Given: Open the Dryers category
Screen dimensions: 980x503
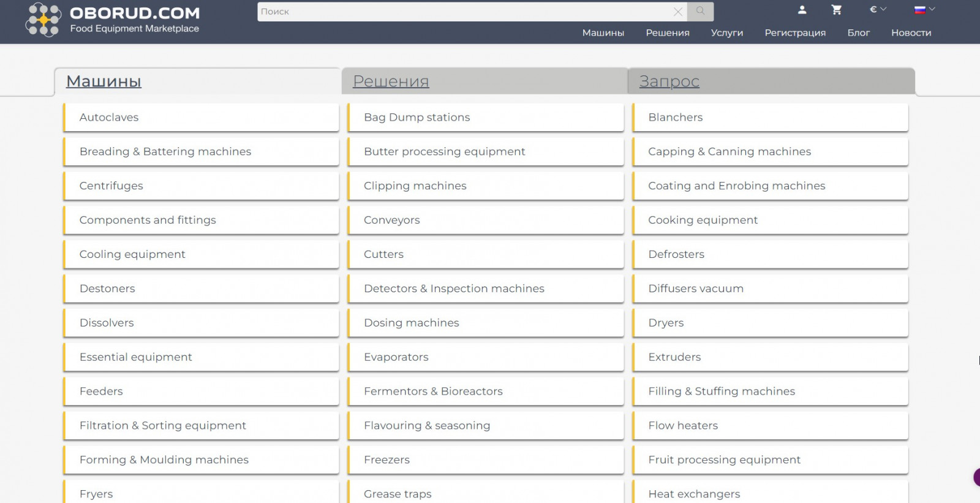Looking at the screenshot, I should tap(770, 323).
